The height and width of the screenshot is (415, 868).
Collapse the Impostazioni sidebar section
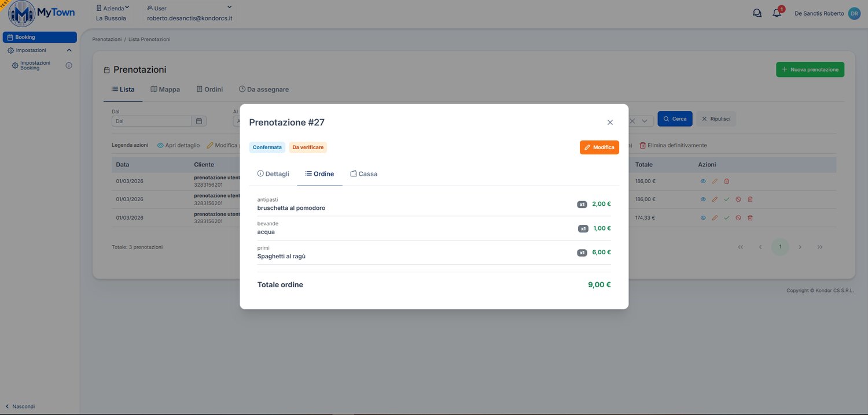pos(69,50)
